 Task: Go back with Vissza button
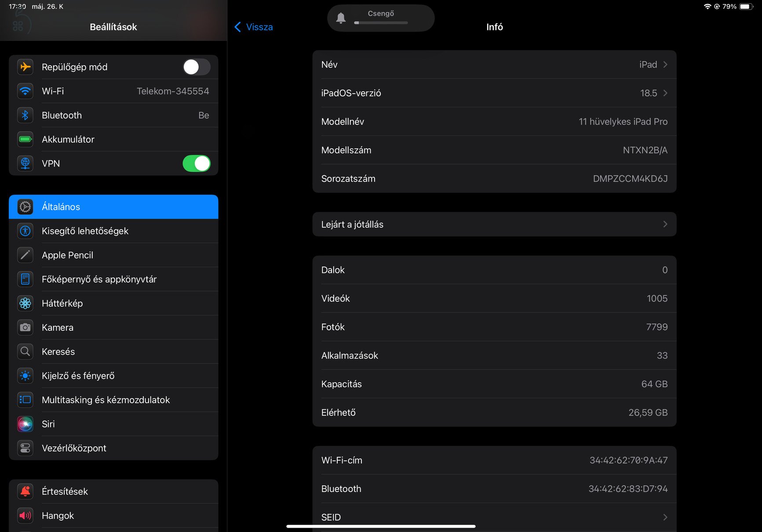click(x=254, y=27)
